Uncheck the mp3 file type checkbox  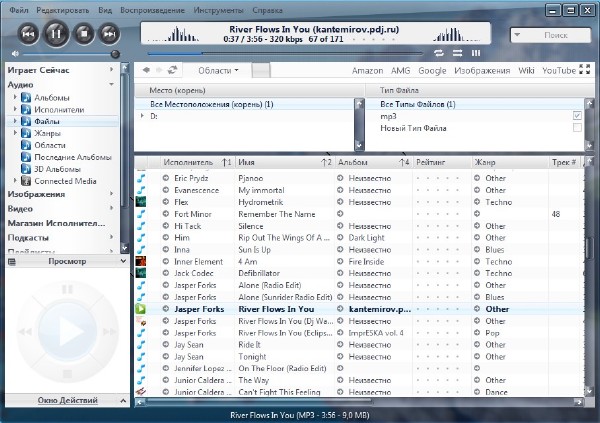[x=577, y=116]
